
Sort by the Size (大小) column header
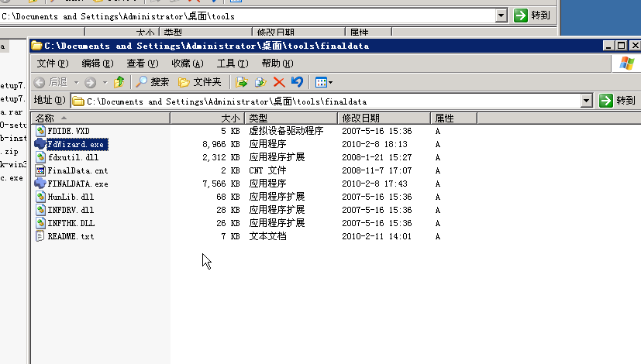click(x=207, y=118)
